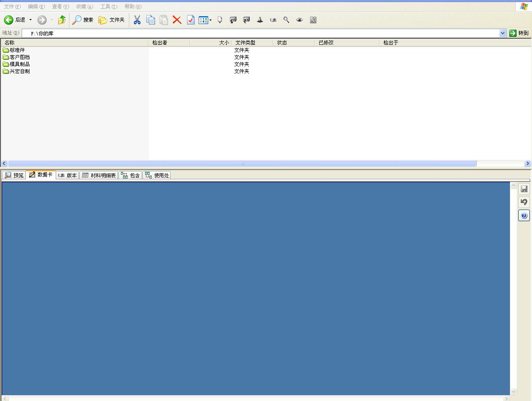This screenshot has height=401, width=532.
Task: Click the 转到 Go button
Action: (519, 33)
